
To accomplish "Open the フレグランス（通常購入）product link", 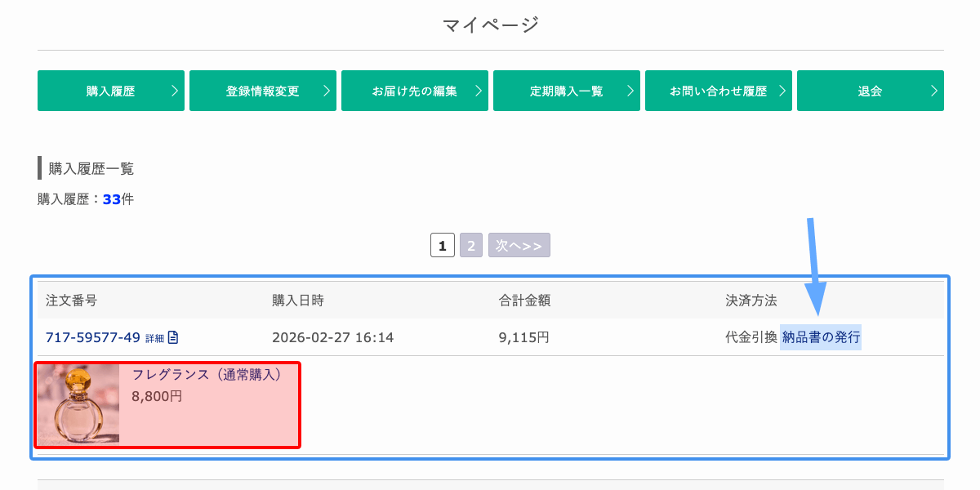I will pos(207,375).
